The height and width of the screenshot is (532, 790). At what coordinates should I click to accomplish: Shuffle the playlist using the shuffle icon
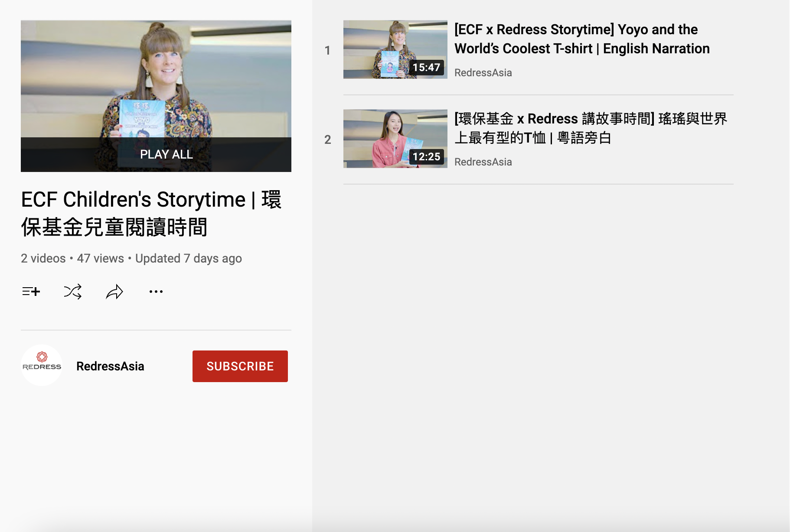[72, 292]
